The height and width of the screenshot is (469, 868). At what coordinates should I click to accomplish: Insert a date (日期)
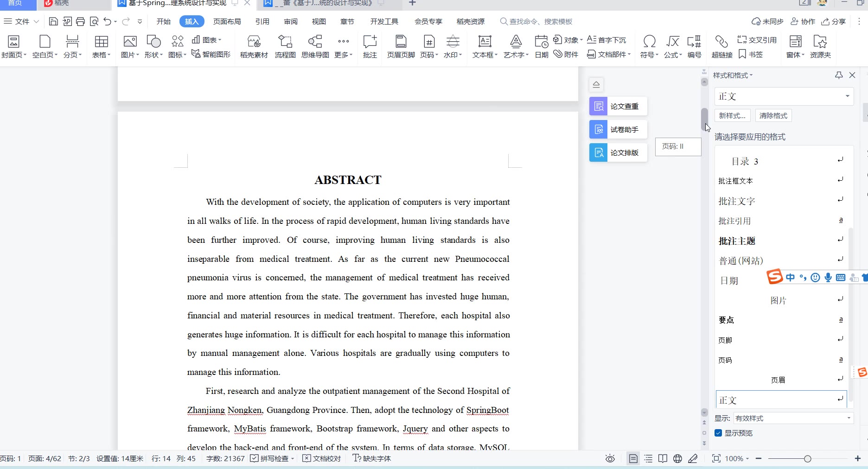[x=541, y=46]
